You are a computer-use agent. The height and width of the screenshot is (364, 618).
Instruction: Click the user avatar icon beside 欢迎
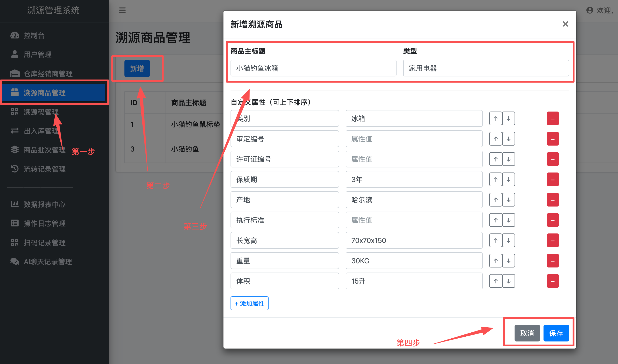pyautogui.click(x=589, y=10)
